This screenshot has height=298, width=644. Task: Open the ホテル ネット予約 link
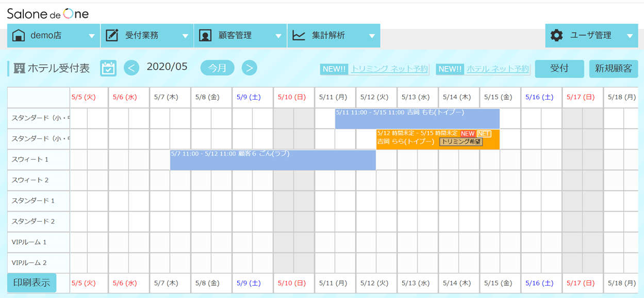point(498,69)
